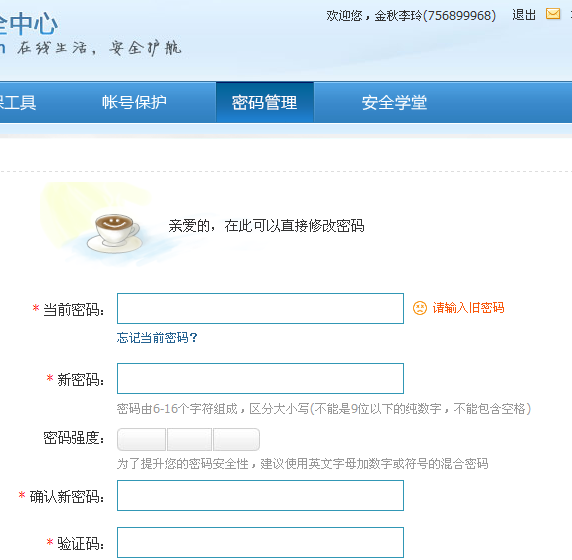Focus the 确认新密码 input field
This screenshot has height=560, width=572.
260,495
